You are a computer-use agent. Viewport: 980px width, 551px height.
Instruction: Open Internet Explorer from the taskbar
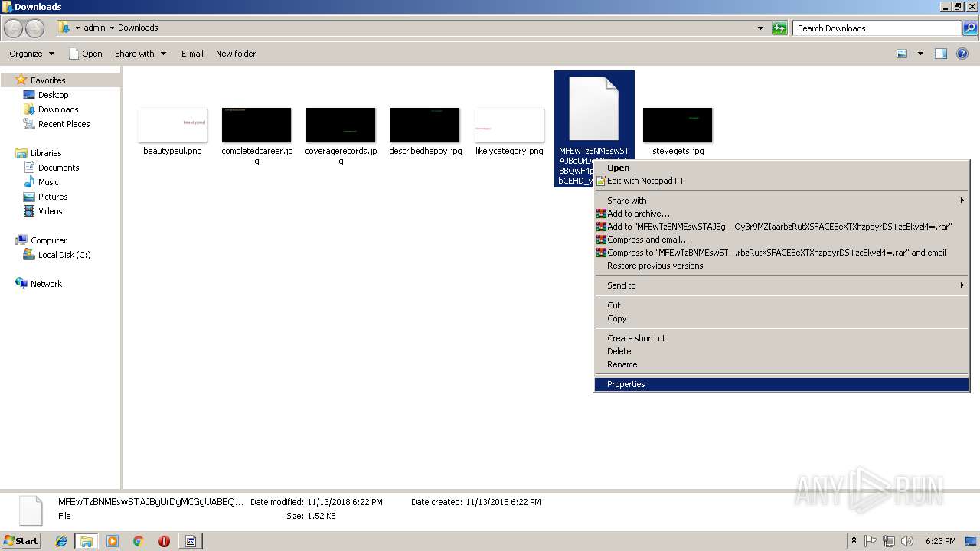point(62,541)
